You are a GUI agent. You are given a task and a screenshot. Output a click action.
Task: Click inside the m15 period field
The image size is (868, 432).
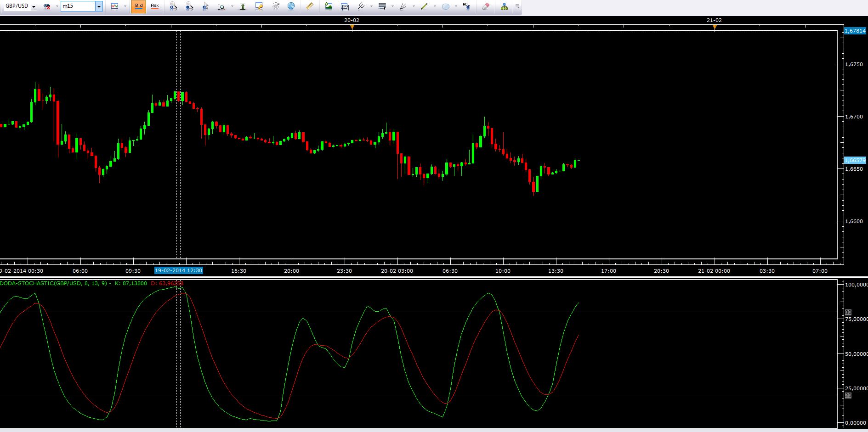coord(78,6)
